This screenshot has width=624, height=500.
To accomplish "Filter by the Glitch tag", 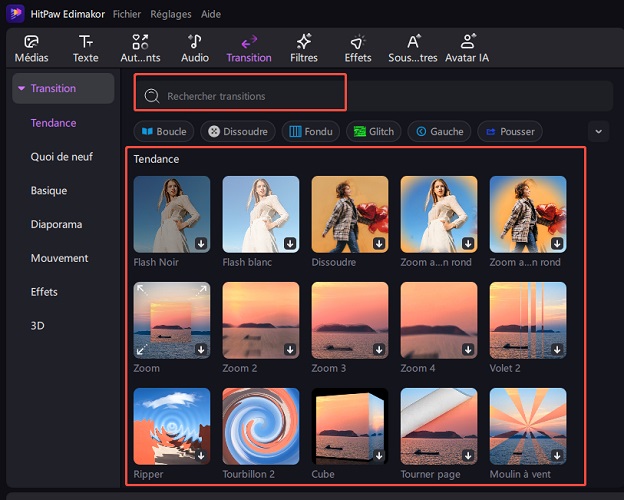I will pyautogui.click(x=373, y=131).
